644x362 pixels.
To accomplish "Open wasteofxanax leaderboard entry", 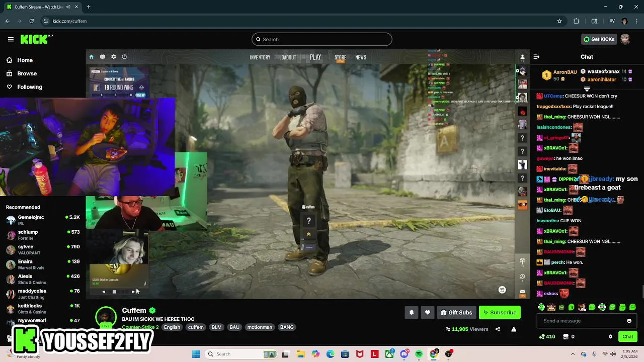I will (x=606, y=72).
